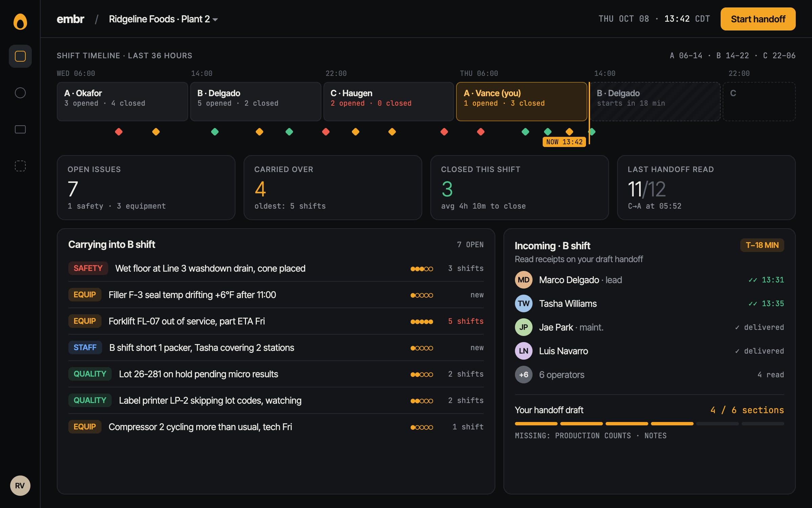Click the handoff draft progress bar
Screen dimensions: 812x508
tap(649, 424)
